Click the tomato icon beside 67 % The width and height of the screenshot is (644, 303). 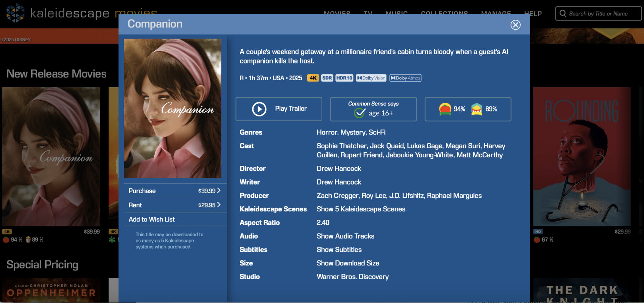(537, 240)
